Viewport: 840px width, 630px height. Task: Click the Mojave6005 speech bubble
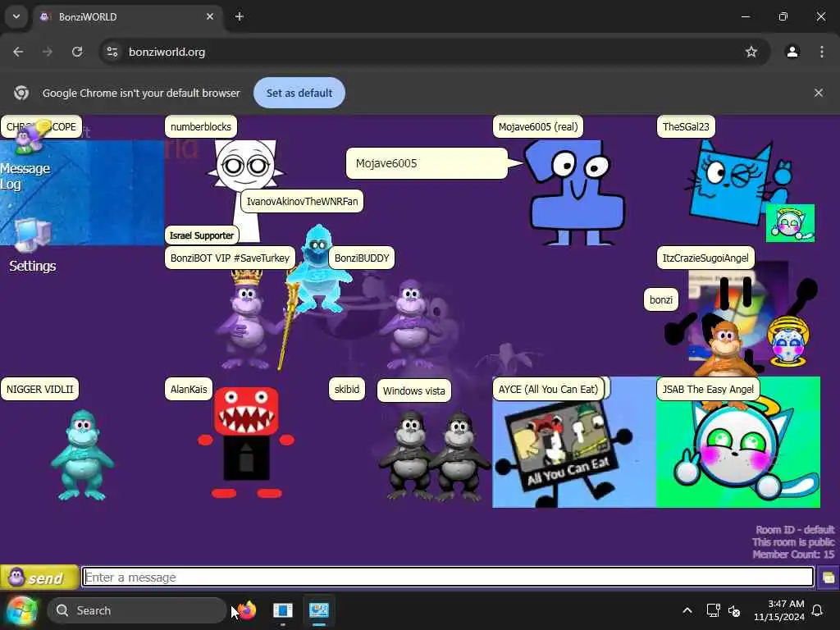[x=427, y=163]
